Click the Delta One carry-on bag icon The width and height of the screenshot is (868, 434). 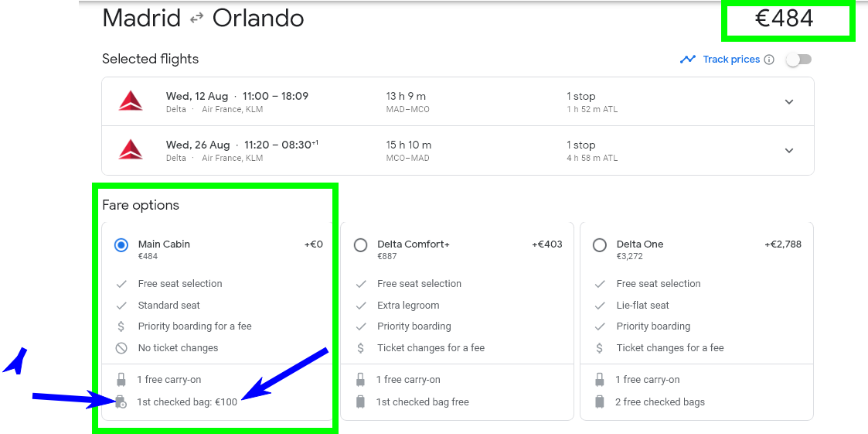600,380
